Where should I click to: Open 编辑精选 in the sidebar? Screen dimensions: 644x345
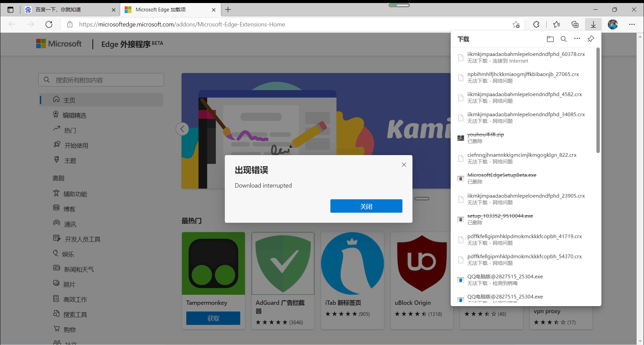[69, 115]
